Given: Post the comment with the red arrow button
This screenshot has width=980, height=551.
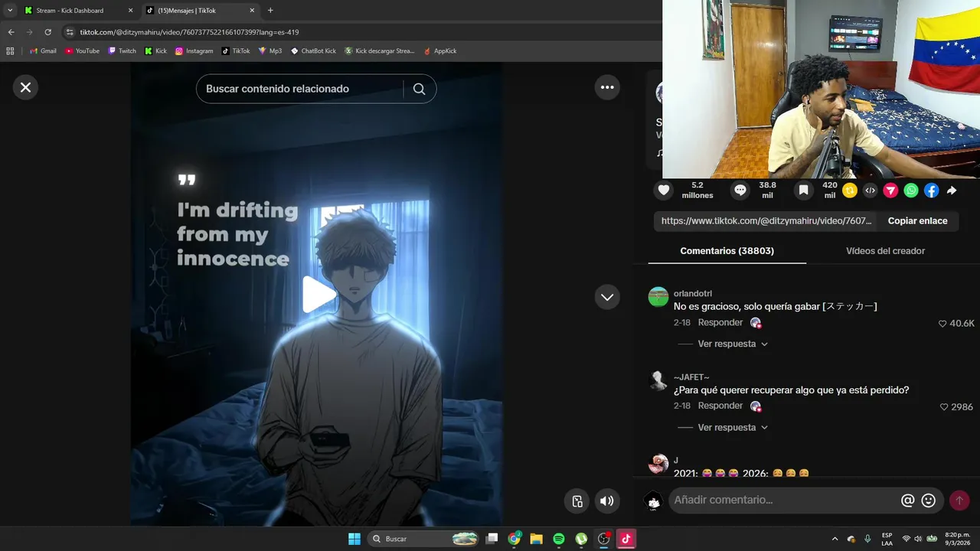Looking at the screenshot, I should coord(959,500).
